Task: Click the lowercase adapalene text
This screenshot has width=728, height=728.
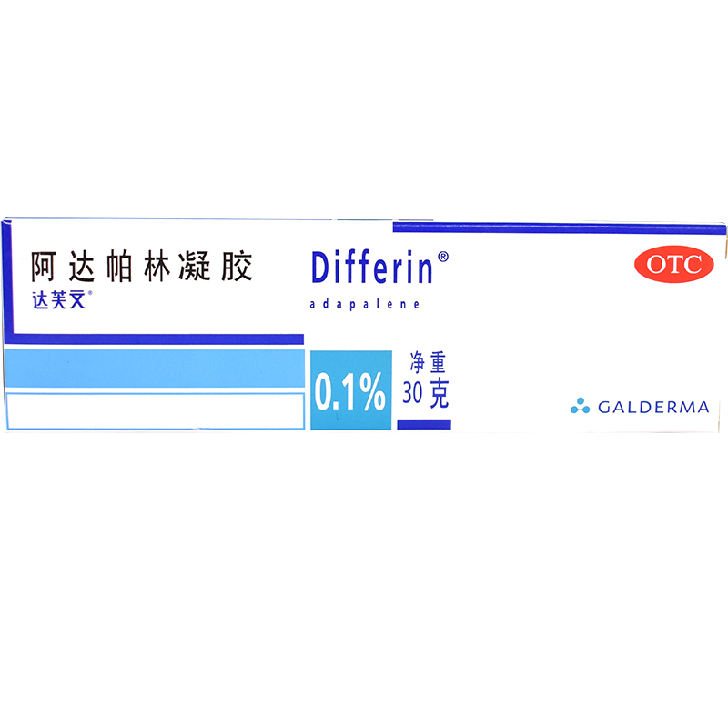Action: click(x=364, y=305)
